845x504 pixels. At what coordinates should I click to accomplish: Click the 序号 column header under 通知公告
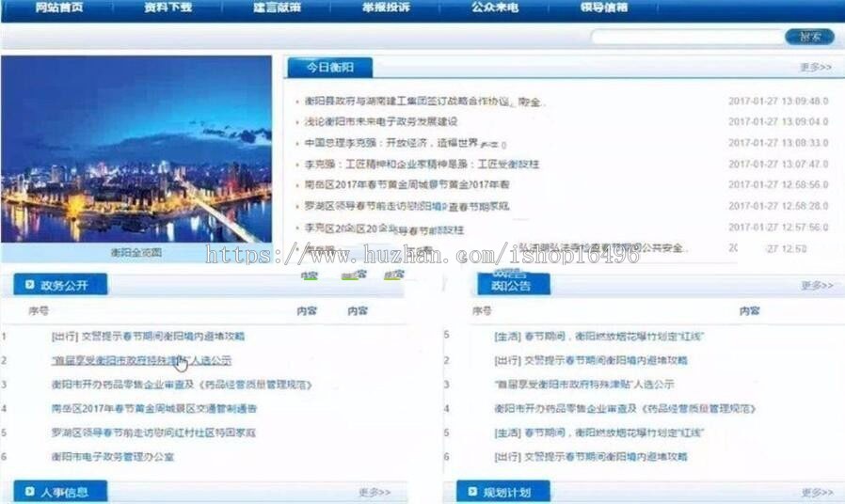pyautogui.click(x=482, y=310)
